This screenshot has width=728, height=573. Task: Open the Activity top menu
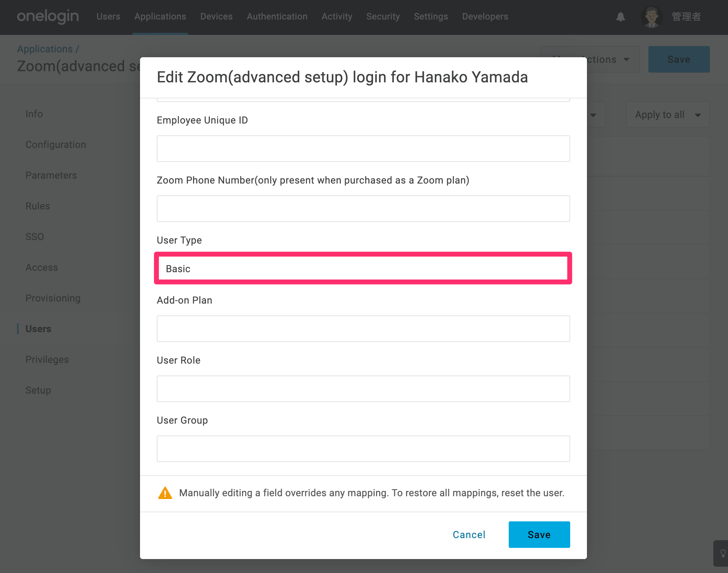point(337,16)
